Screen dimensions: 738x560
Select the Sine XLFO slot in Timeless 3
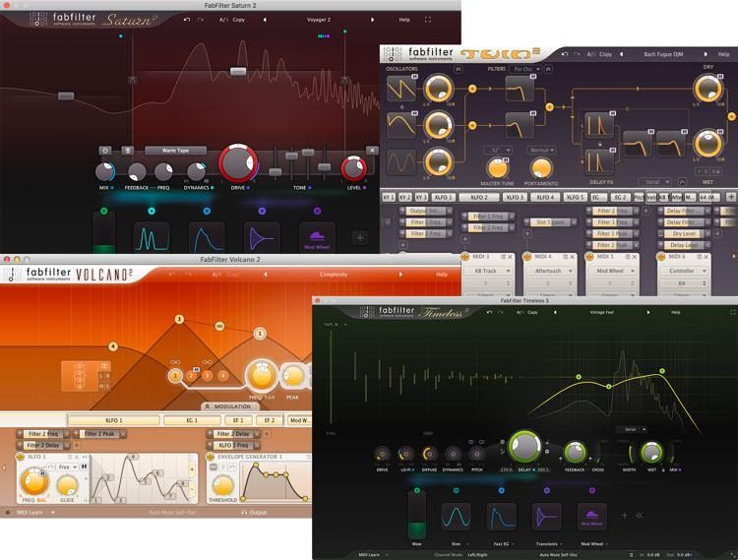(456, 516)
